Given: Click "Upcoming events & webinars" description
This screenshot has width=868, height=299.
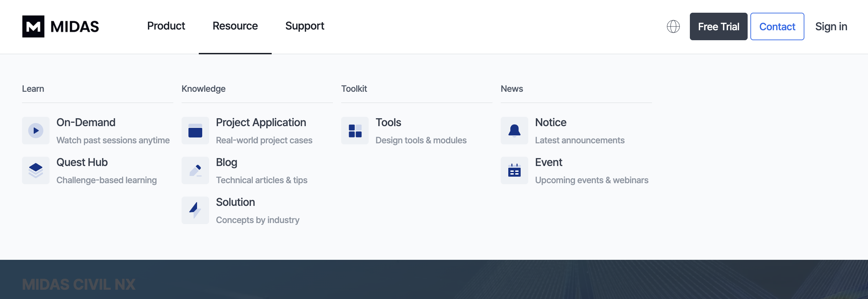Looking at the screenshot, I should click(x=592, y=180).
